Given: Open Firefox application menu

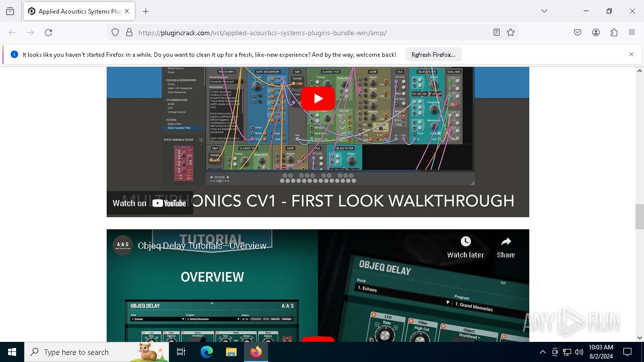Looking at the screenshot, I should [632, 33].
